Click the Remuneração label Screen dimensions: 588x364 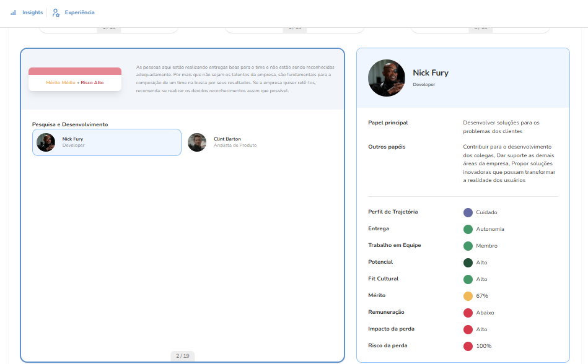[x=386, y=312]
